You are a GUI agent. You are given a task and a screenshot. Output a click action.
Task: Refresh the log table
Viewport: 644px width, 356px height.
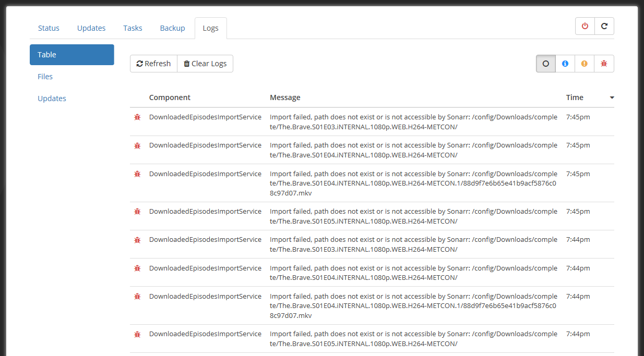pos(153,63)
